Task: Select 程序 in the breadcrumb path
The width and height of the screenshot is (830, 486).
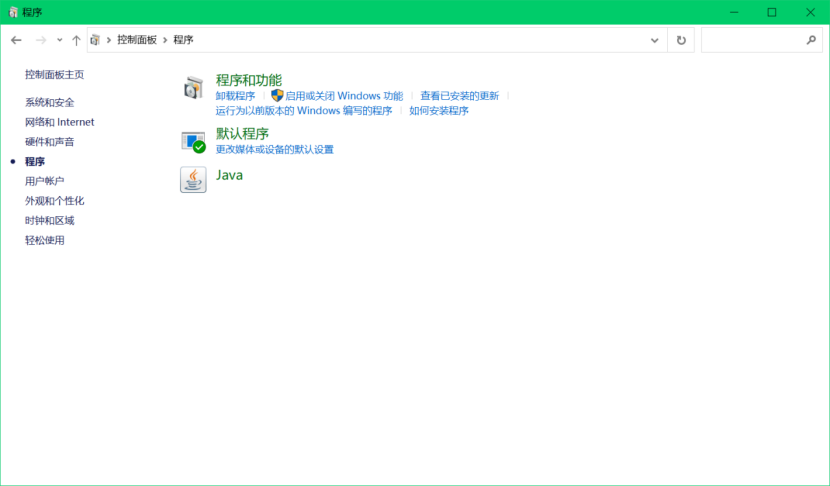Action: 184,40
